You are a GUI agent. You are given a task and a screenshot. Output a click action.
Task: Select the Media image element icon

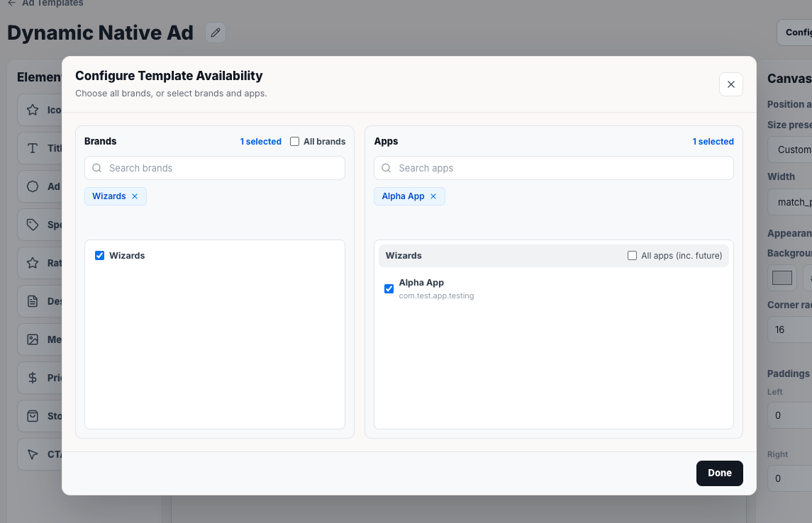33,339
